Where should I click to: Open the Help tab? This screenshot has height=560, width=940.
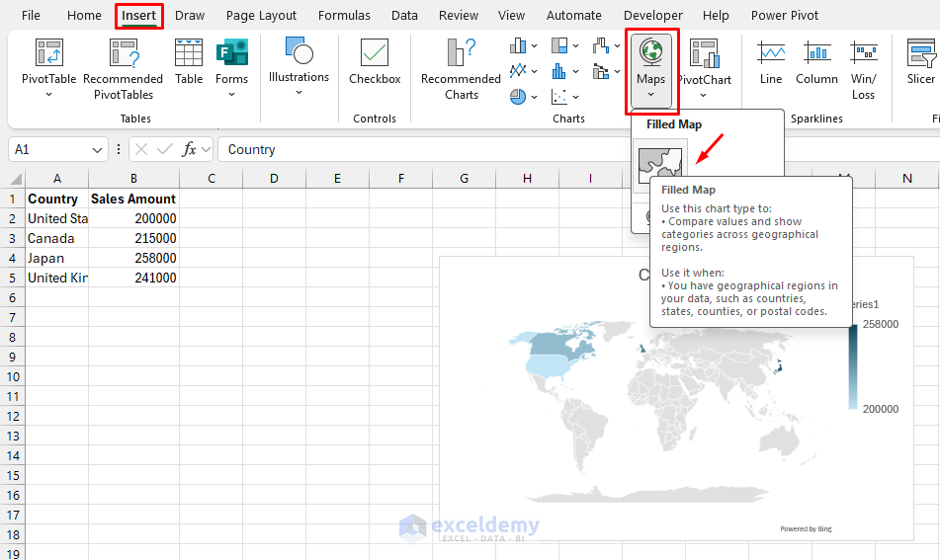(716, 16)
